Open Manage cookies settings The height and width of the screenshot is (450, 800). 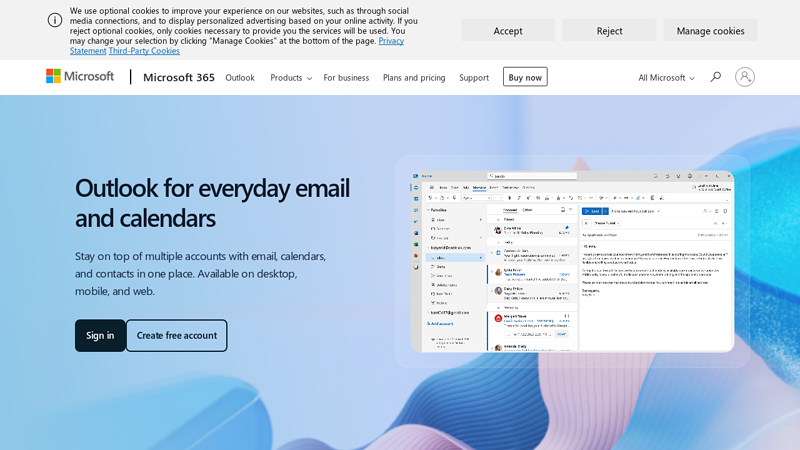710,31
